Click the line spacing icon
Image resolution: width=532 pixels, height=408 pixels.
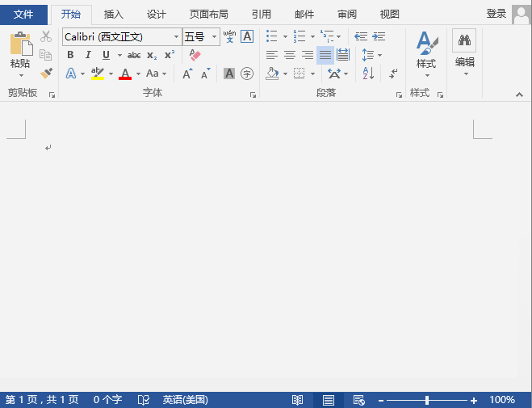(368, 55)
